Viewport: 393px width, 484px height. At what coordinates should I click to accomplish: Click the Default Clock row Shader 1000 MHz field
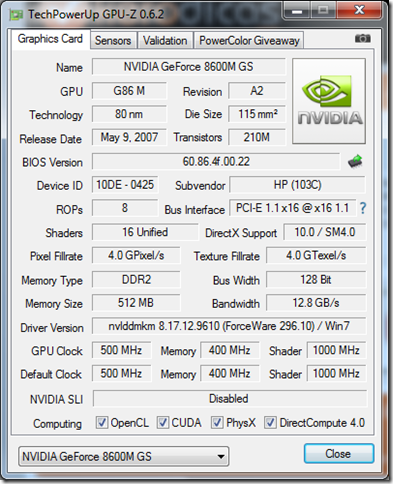[336, 373]
